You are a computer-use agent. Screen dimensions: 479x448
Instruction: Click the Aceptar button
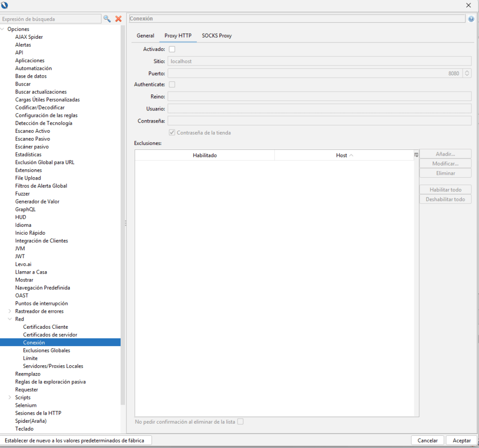(x=461, y=441)
